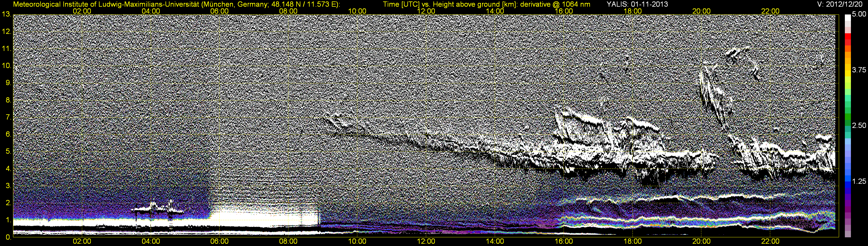Click the 10:00 label on the bottom time axis

(357, 242)
